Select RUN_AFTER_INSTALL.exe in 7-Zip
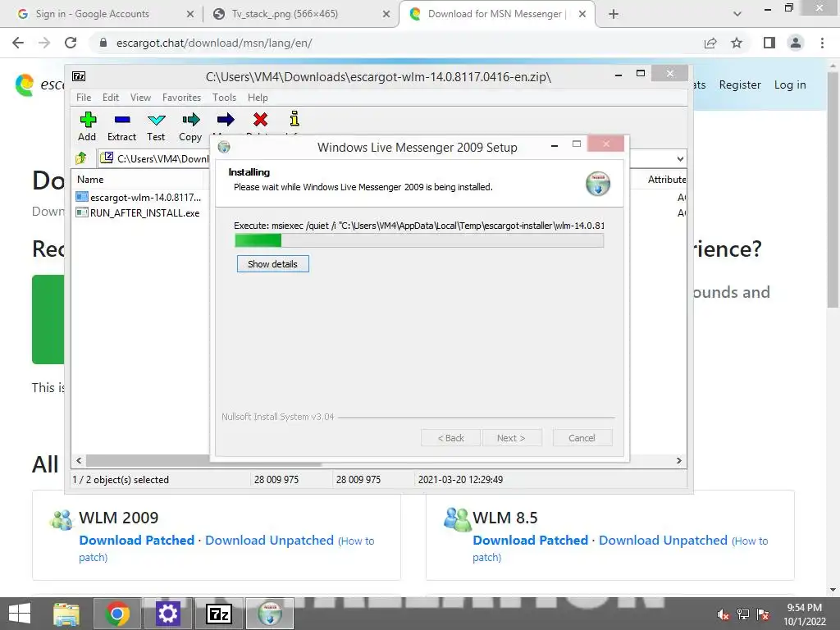The image size is (840, 630). (138, 212)
